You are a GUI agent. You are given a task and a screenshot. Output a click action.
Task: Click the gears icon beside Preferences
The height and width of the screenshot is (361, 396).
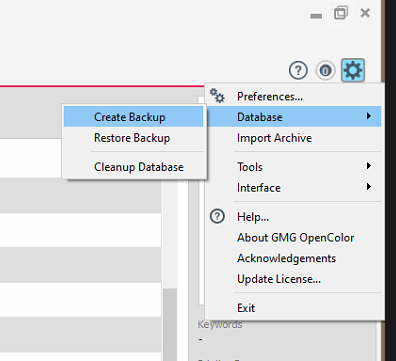coord(217,96)
